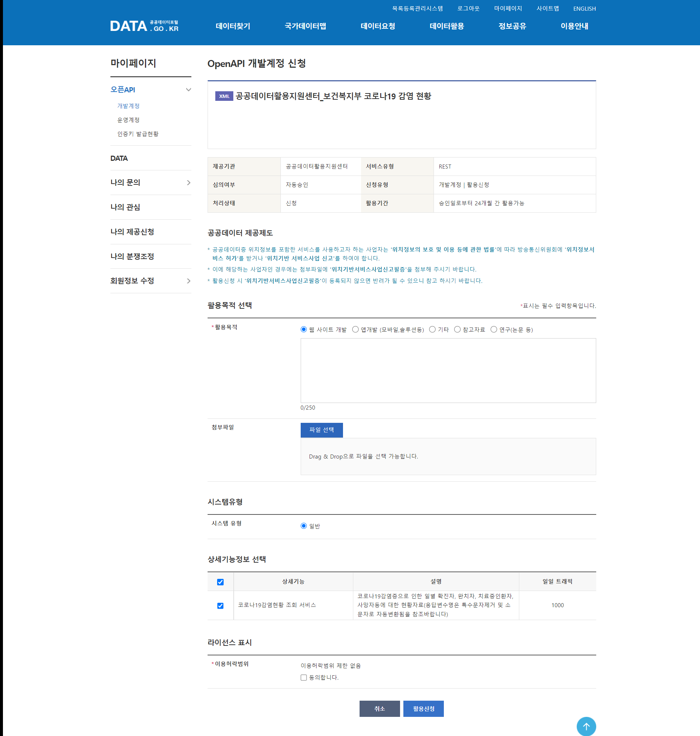The width and height of the screenshot is (700, 736).
Task: Click the 이용허락범위 제한 없음 text
Action: tap(330, 665)
